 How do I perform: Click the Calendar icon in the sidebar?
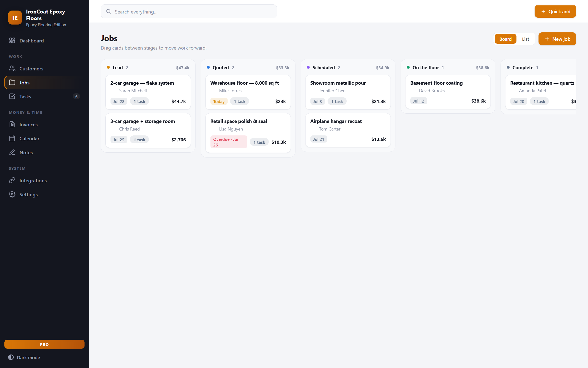(12, 138)
